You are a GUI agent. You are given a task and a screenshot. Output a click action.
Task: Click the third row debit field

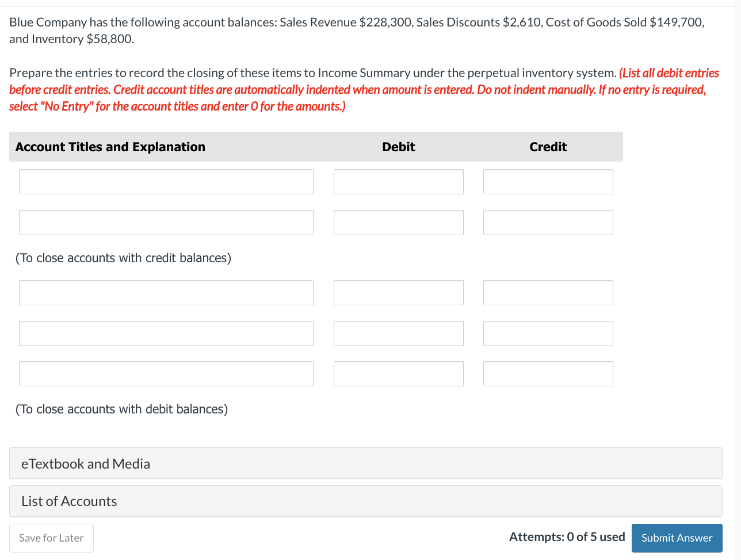(x=398, y=292)
